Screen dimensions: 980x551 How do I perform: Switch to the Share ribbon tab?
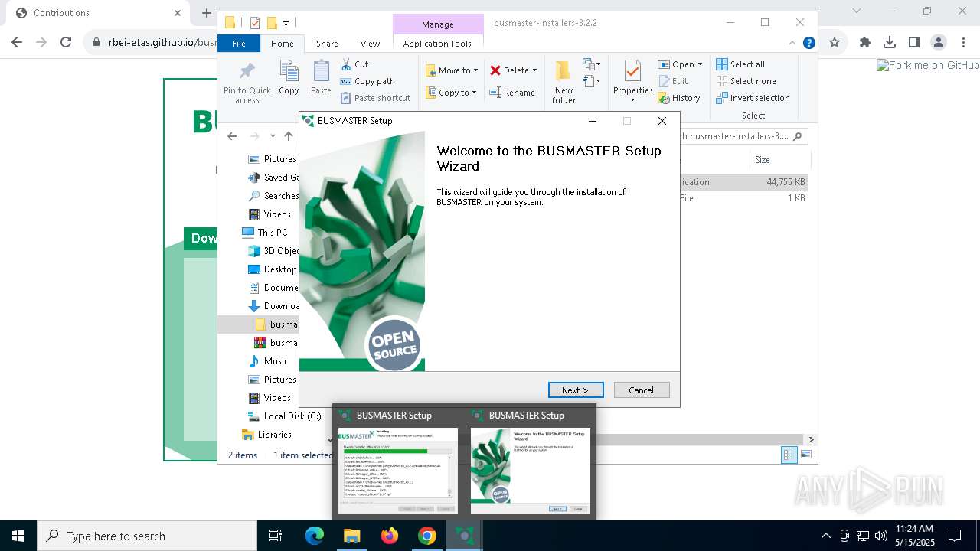tap(327, 44)
